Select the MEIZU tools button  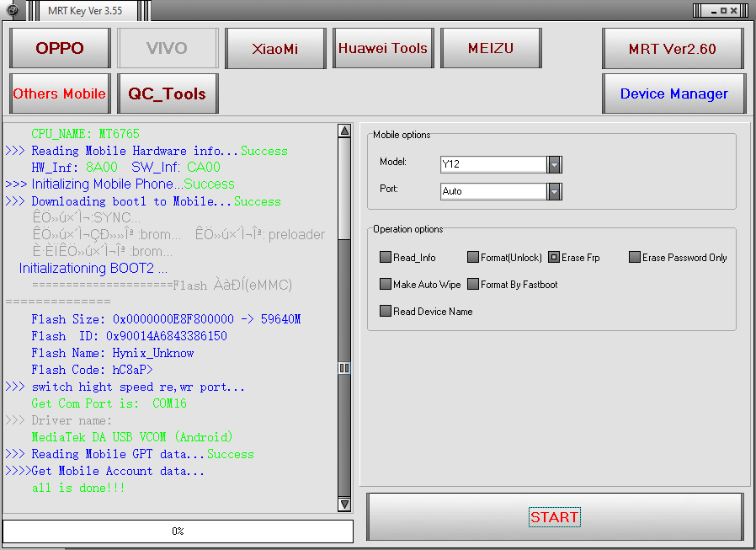(x=491, y=48)
